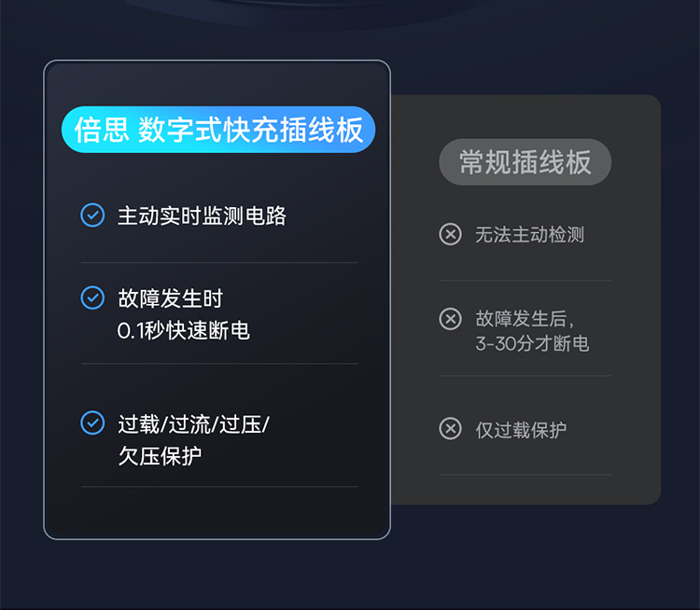Select the 常规插线板 gray header pill
This screenshot has height=610, width=700.
coord(525,162)
